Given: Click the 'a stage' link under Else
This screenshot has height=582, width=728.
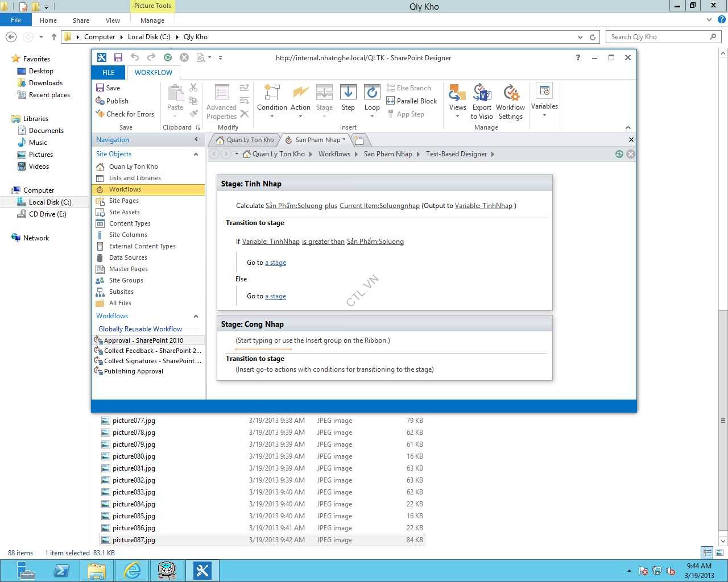Looking at the screenshot, I should pos(275,296).
